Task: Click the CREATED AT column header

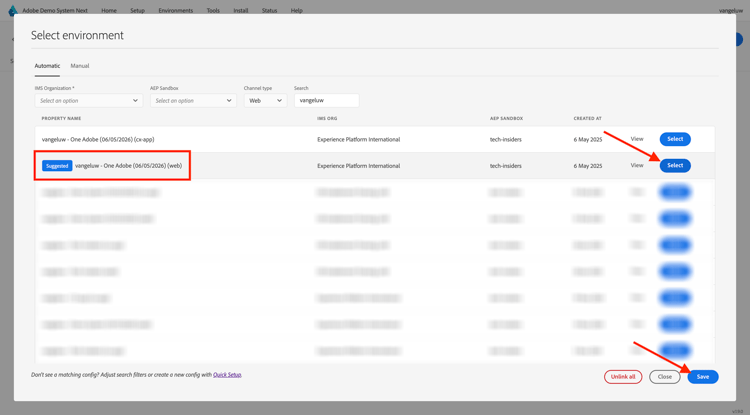Action: click(x=587, y=118)
